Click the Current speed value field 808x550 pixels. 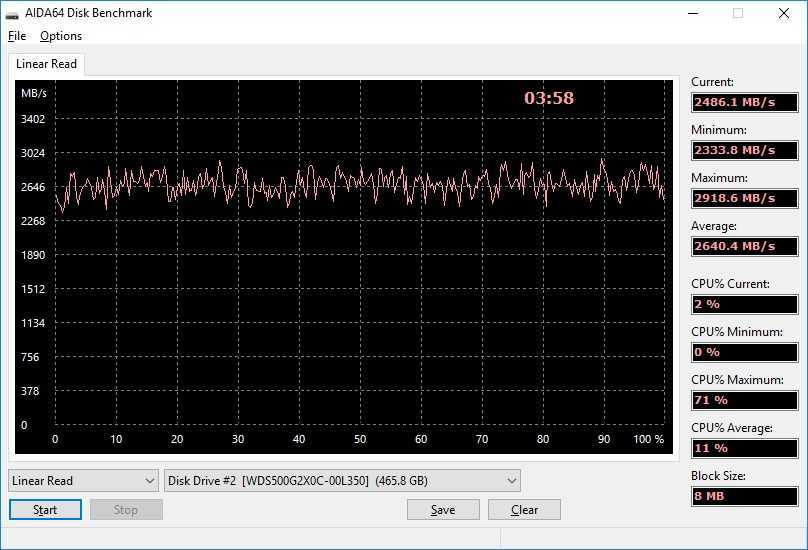[x=744, y=102]
